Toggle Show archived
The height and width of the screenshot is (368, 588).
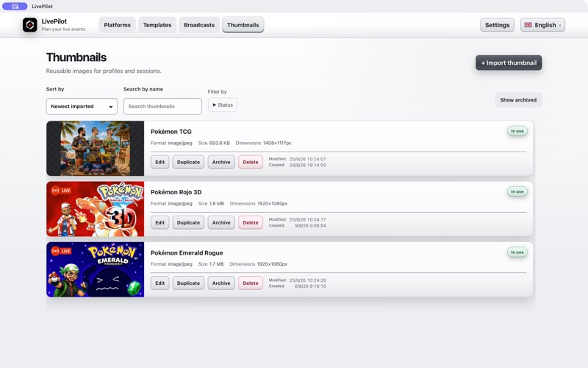(518, 100)
